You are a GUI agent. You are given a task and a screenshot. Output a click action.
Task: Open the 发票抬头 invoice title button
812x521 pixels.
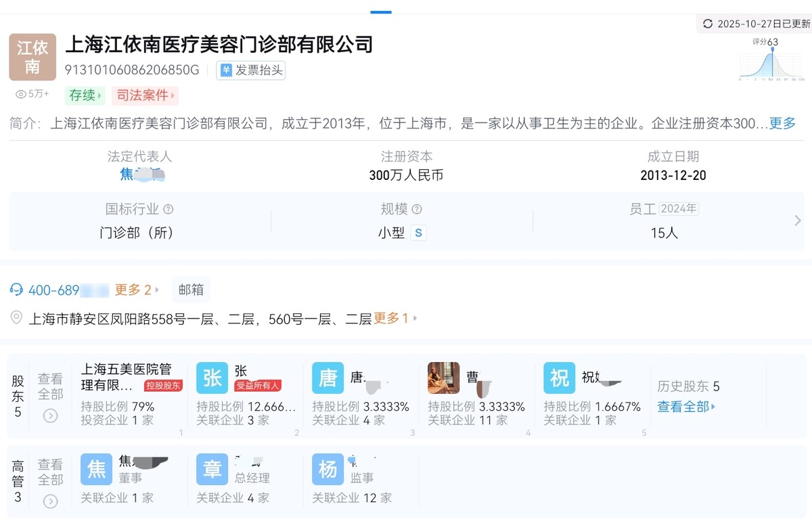pos(251,70)
